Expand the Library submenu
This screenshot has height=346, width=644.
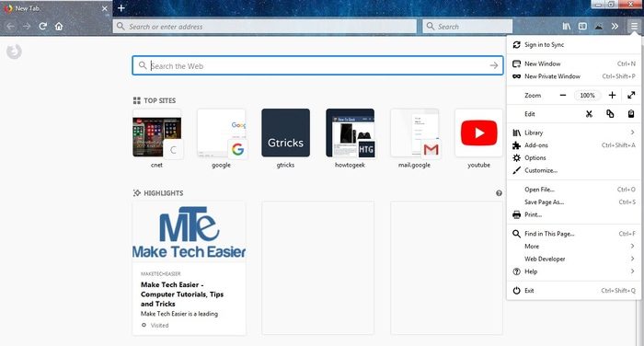click(574, 133)
